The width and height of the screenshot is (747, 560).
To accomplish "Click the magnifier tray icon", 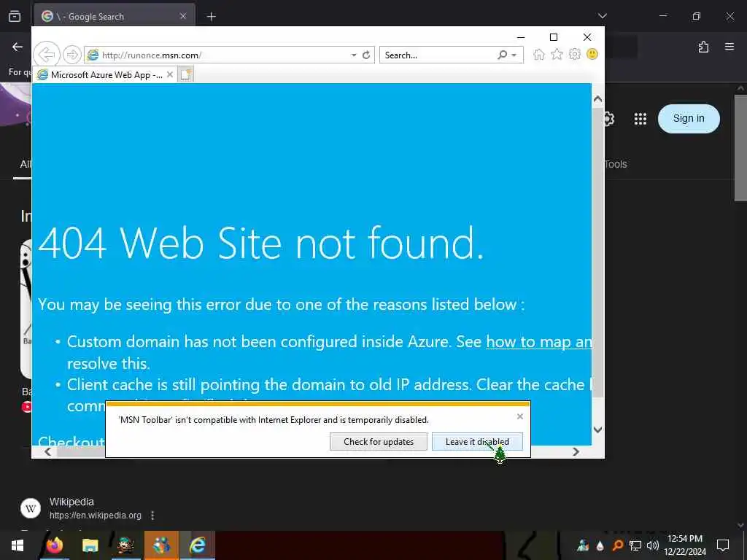I will (x=617, y=545).
